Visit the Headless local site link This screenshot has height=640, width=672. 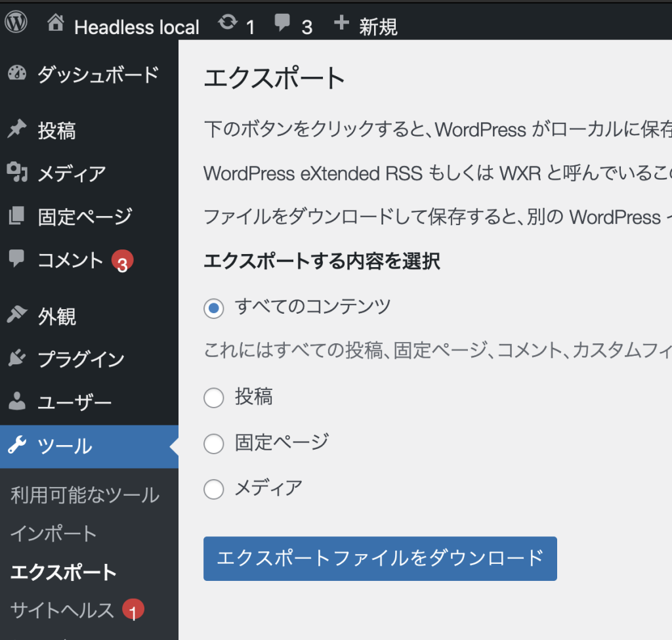(x=136, y=27)
